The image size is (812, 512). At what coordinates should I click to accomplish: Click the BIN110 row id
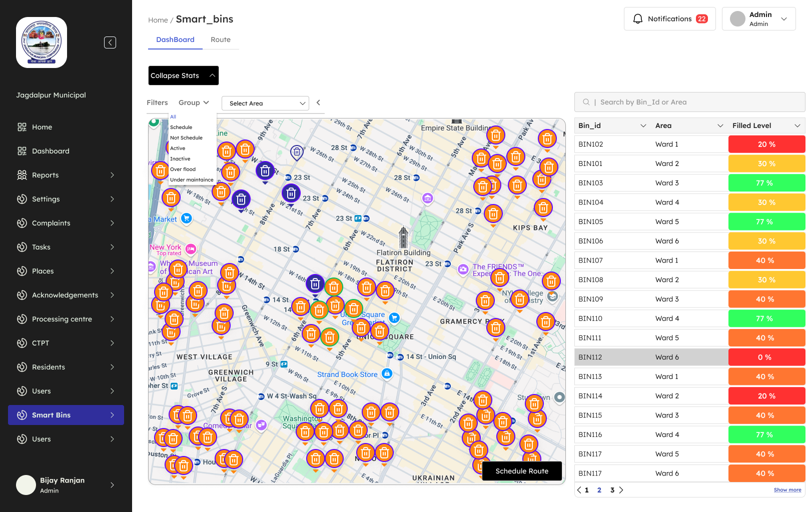click(590, 318)
